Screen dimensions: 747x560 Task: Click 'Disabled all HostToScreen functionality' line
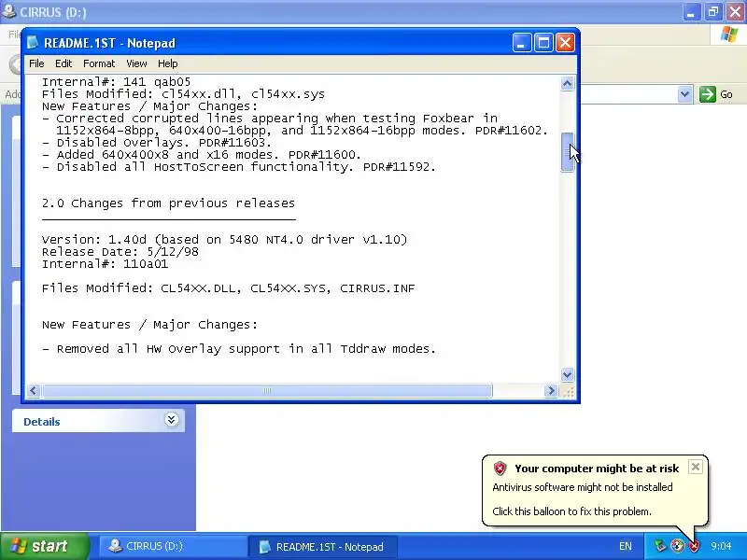coord(239,167)
